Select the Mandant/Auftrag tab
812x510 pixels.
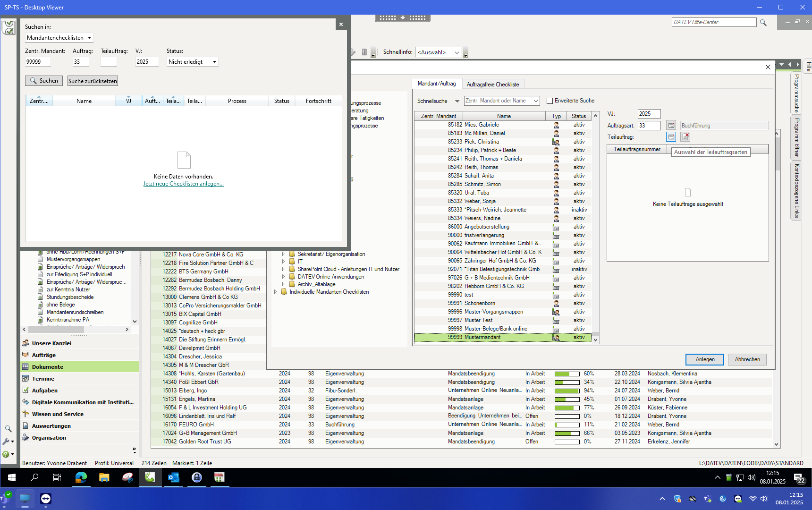tap(437, 84)
